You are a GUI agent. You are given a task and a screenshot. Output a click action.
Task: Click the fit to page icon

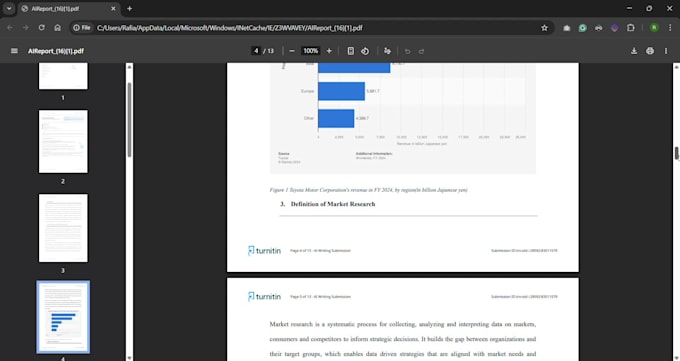tap(350, 51)
